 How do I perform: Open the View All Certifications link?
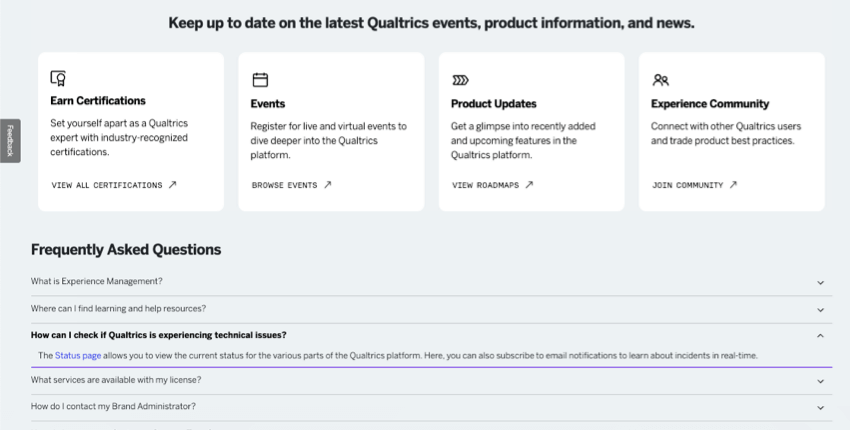[x=106, y=185]
